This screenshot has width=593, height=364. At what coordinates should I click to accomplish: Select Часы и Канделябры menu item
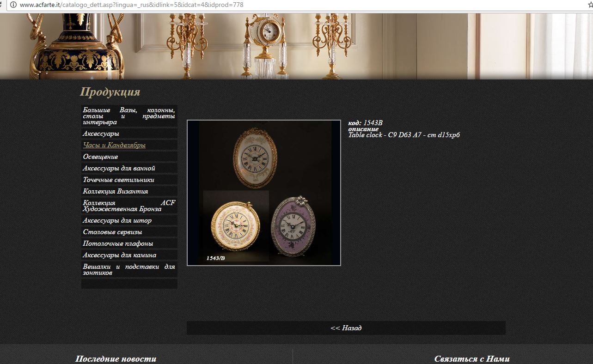coord(129,145)
